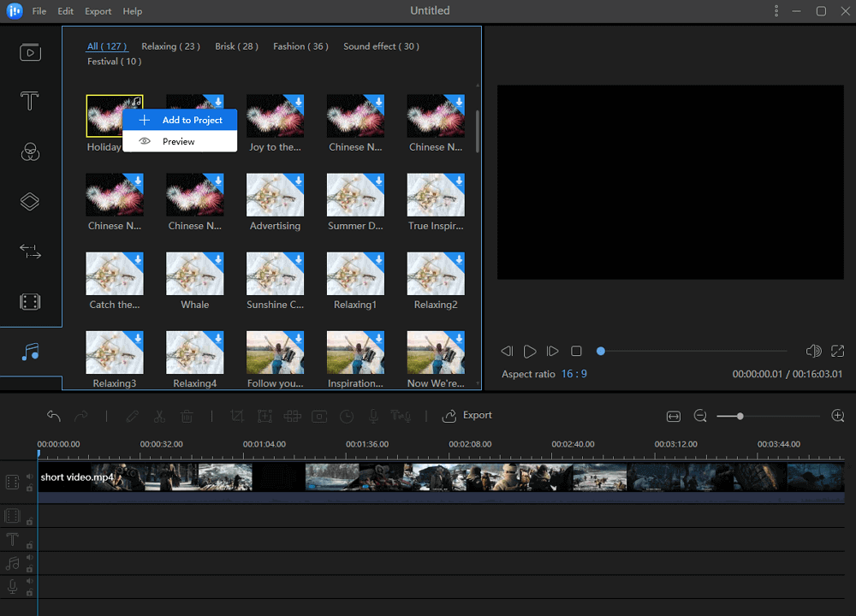Mute the voiceover track
The image size is (856, 616).
29,578
